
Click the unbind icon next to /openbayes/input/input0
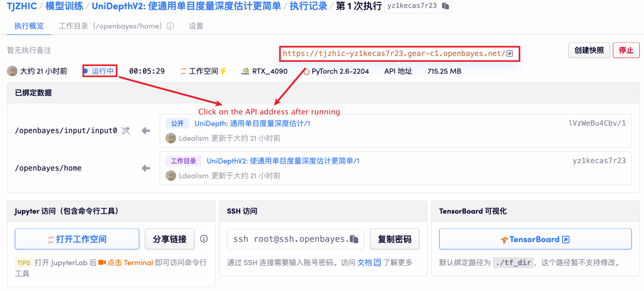126,131
